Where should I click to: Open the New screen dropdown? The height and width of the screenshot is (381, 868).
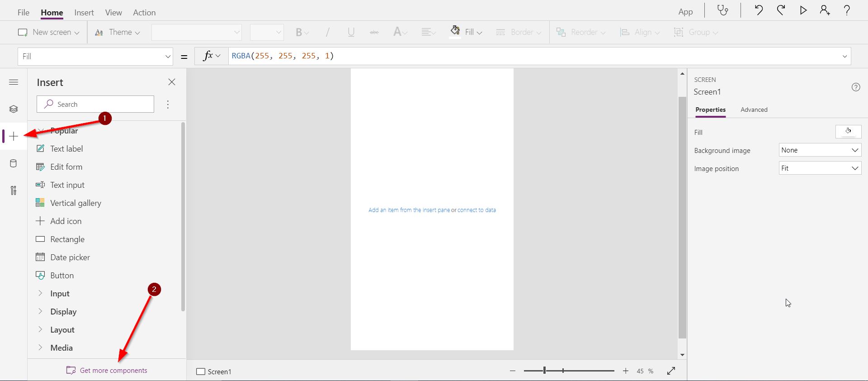48,32
